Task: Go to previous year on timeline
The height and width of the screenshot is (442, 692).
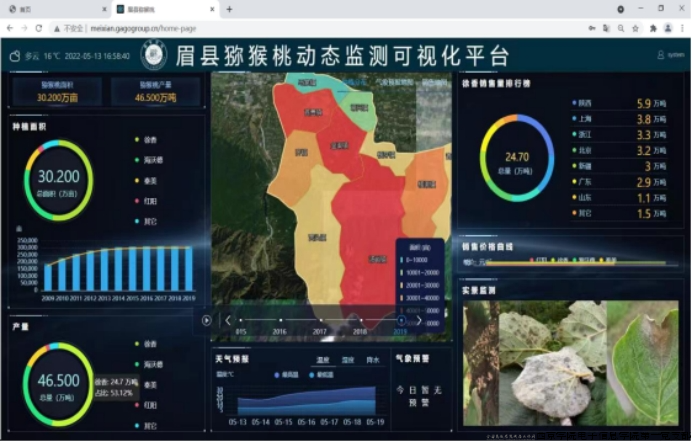Action: (227, 320)
